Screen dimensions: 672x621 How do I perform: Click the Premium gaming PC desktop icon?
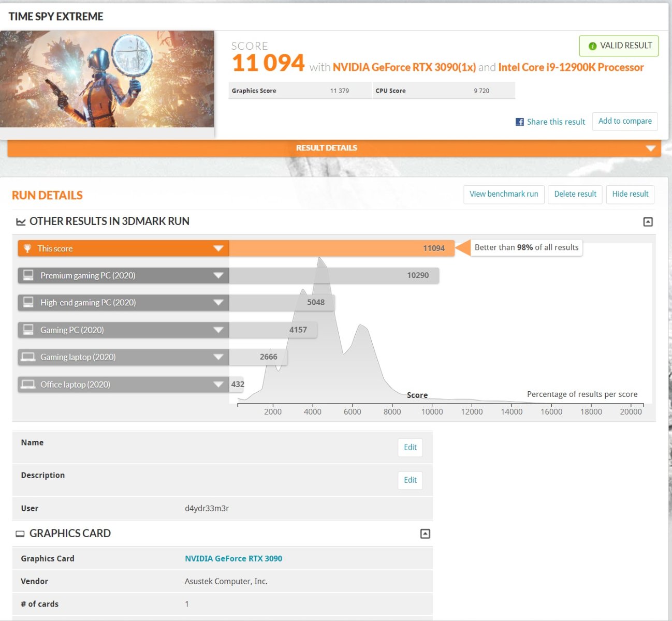point(28,275)
